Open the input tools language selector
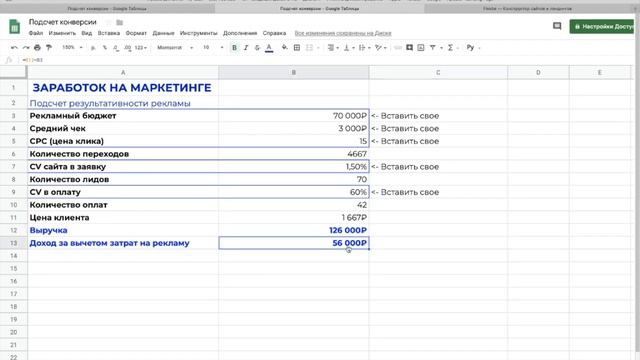The image size is (640, 360). tap(472, 48)
